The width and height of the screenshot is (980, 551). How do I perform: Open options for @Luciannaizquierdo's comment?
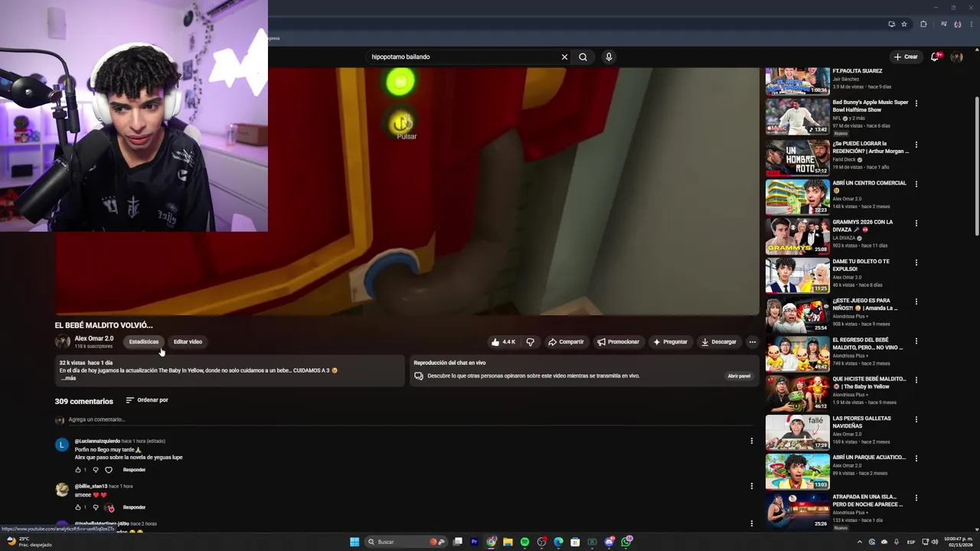tap(751, 441)
